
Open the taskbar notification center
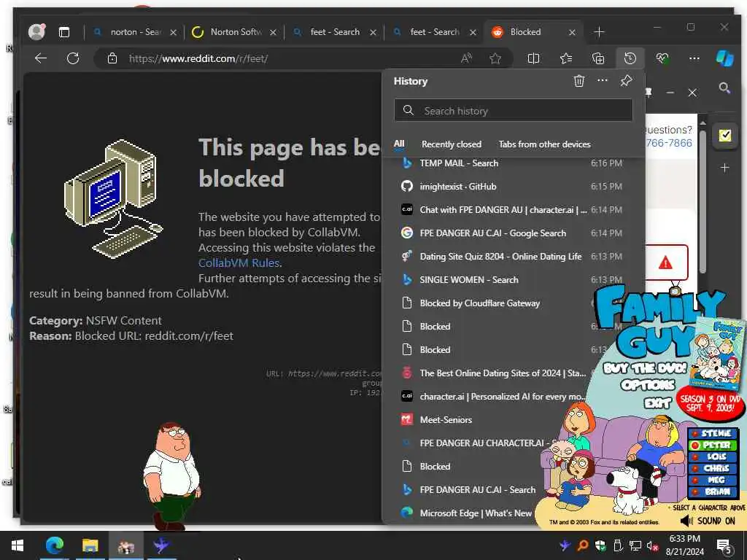coord(724,546)
